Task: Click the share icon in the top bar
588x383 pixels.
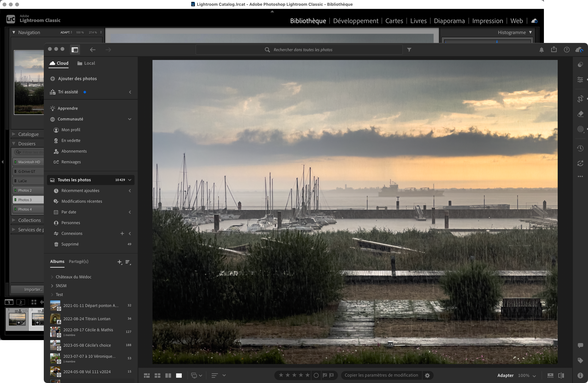Action: tap(554, 49)
